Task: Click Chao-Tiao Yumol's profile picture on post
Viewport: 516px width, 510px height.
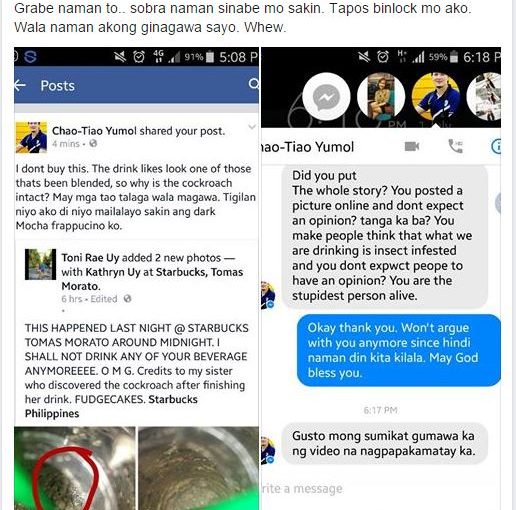Action: pos(32,137)
